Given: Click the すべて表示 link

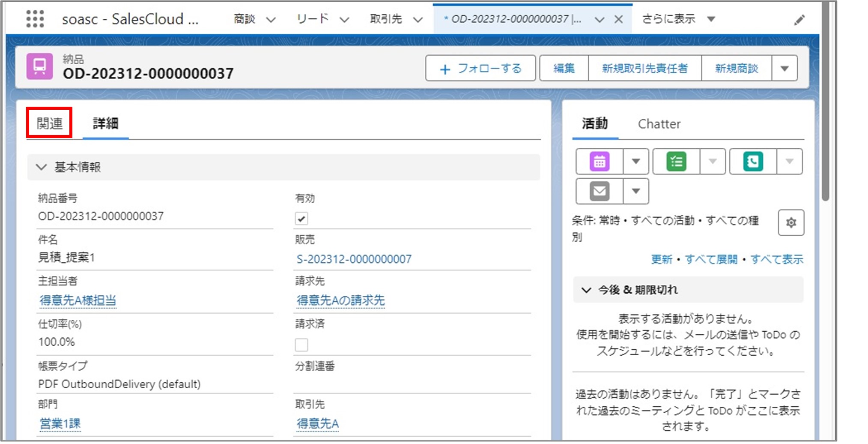Looking at the screenshot, I should (777, 259).
